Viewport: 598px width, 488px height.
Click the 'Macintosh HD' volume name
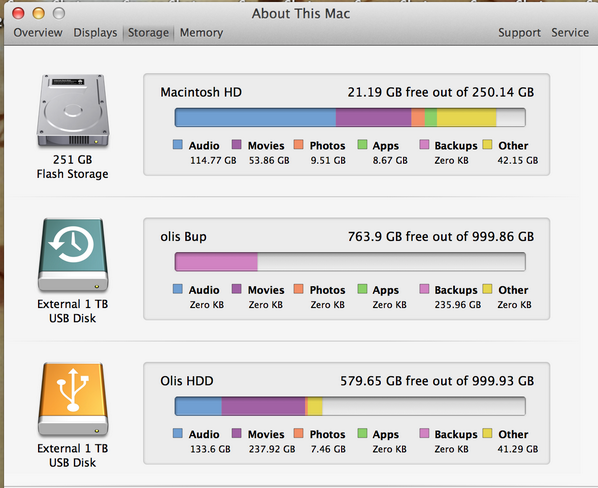[201, 92]
